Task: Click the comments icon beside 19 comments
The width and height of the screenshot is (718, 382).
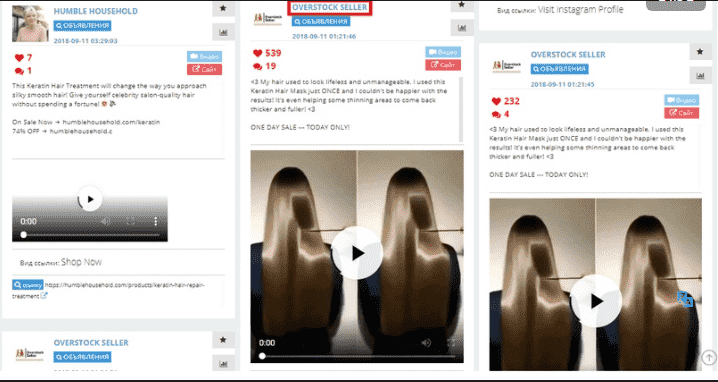Action: [258, 66]
